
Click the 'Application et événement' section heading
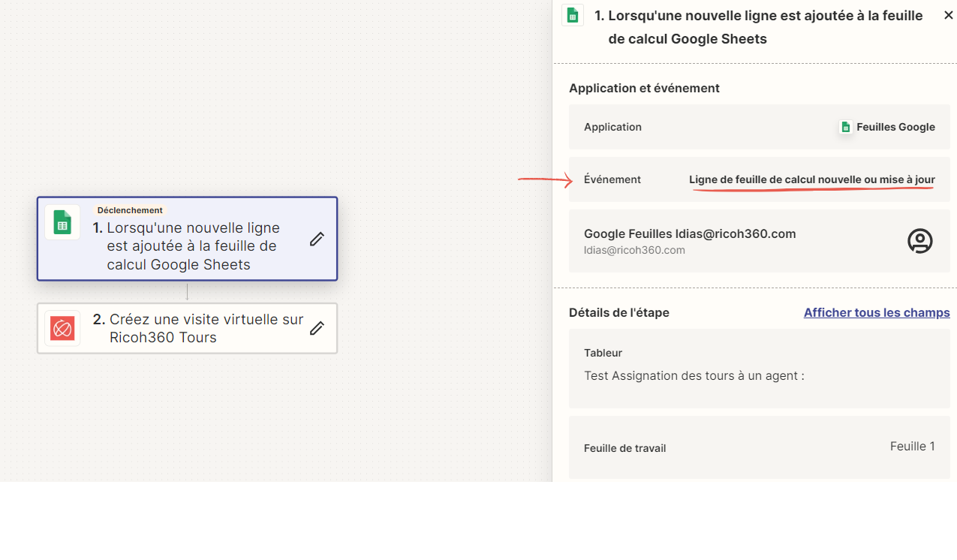point(644,88)
